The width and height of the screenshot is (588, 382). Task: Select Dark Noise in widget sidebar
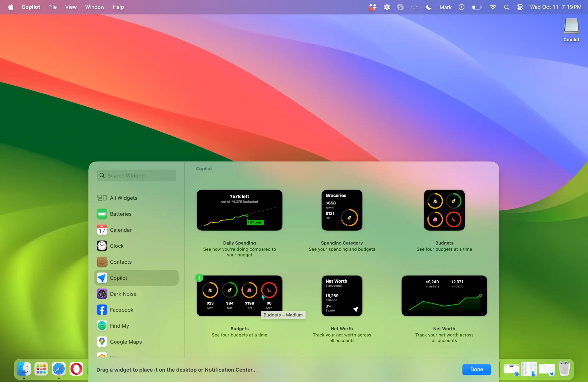pyautogui.click(x=136, y=294)
